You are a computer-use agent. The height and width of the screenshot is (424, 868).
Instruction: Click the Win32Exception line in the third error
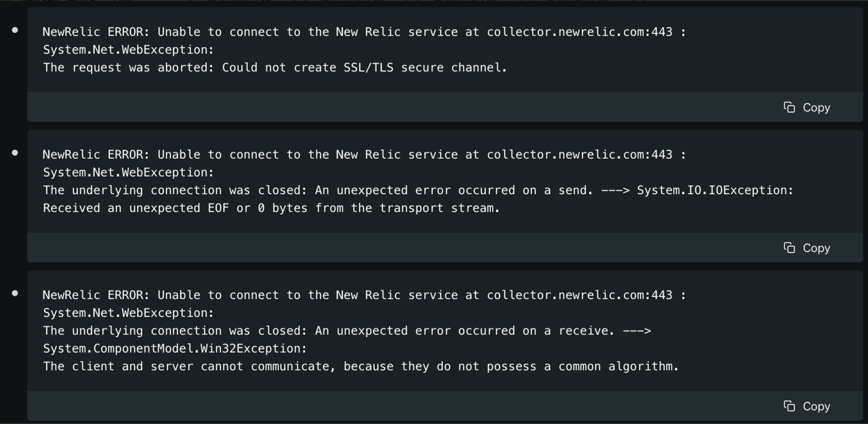[174, 348]
